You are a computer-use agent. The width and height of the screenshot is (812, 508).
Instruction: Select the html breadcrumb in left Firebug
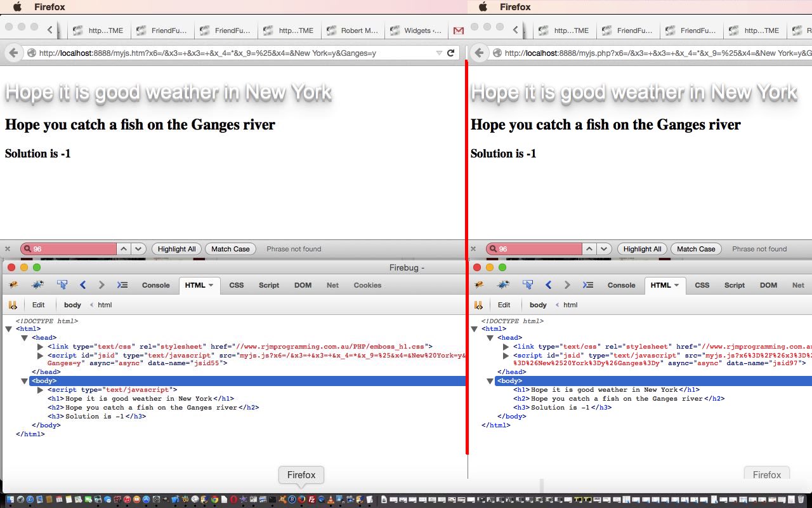pos(105,305)
